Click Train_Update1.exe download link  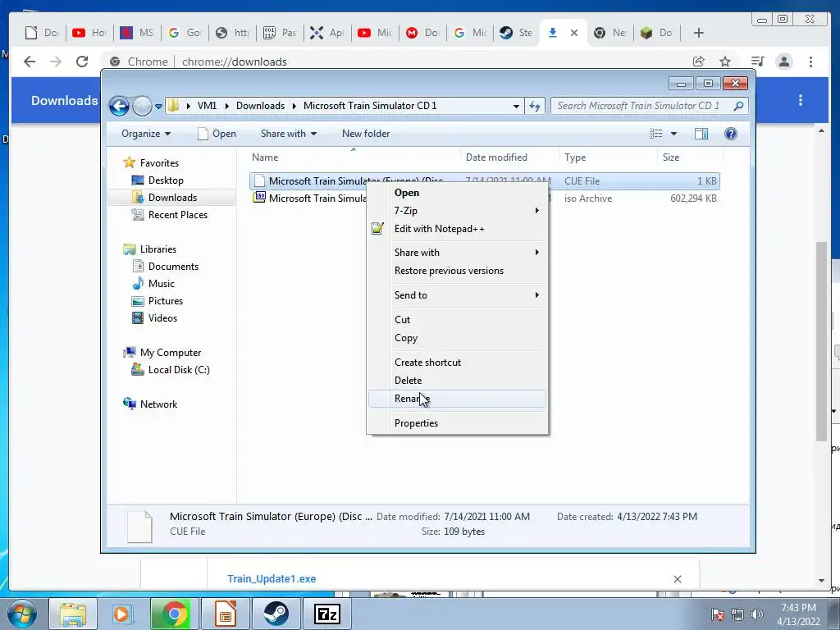(272, 579)
